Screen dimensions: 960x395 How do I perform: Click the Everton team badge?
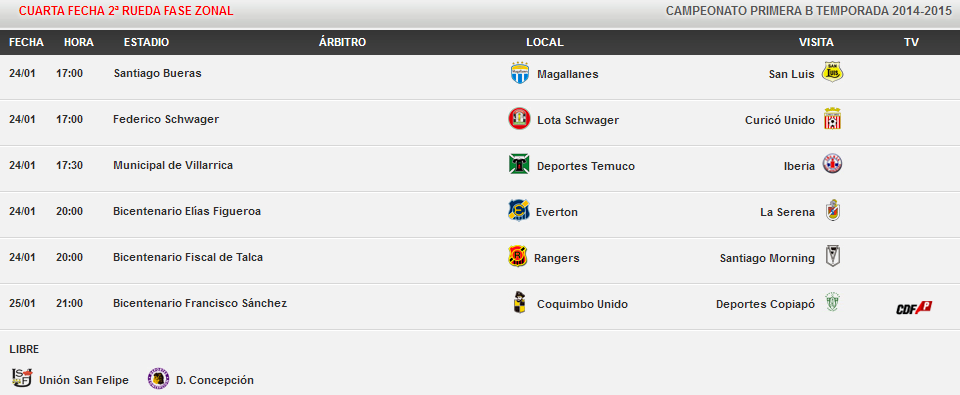point(519,210)
